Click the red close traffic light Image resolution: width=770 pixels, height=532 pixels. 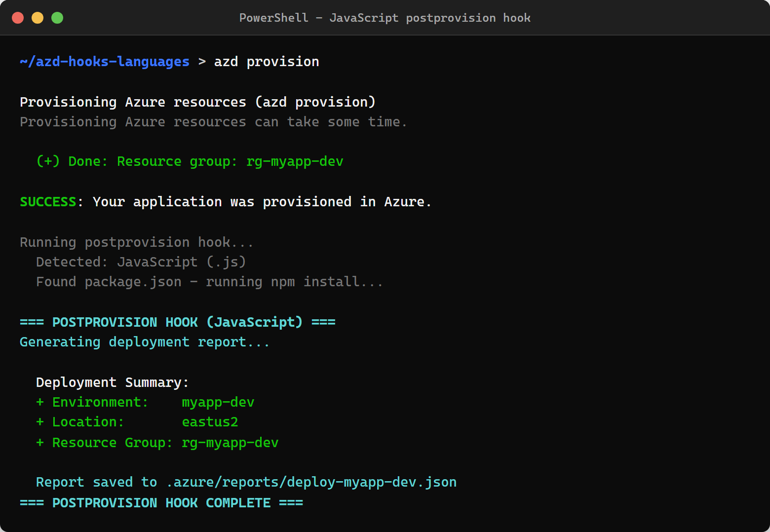pyautogui.click(x=18, y=17)
